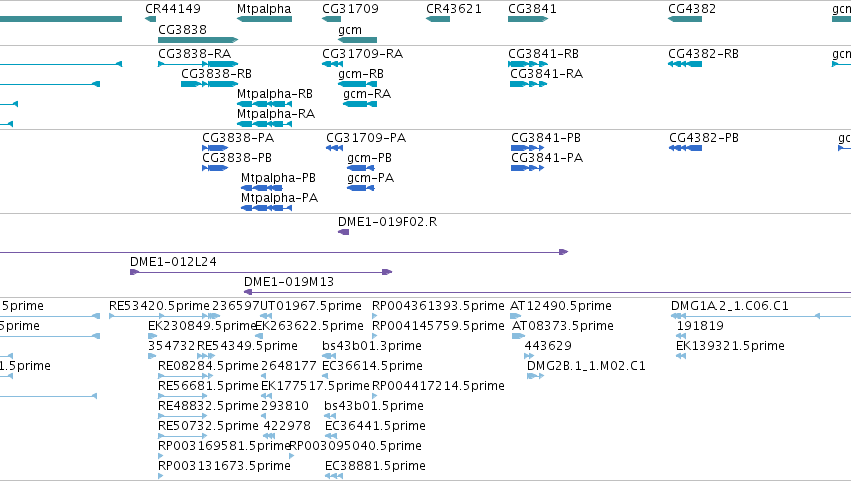Click EST RP004145759.5prime
The image size is (851, 481).
[438, 326]
